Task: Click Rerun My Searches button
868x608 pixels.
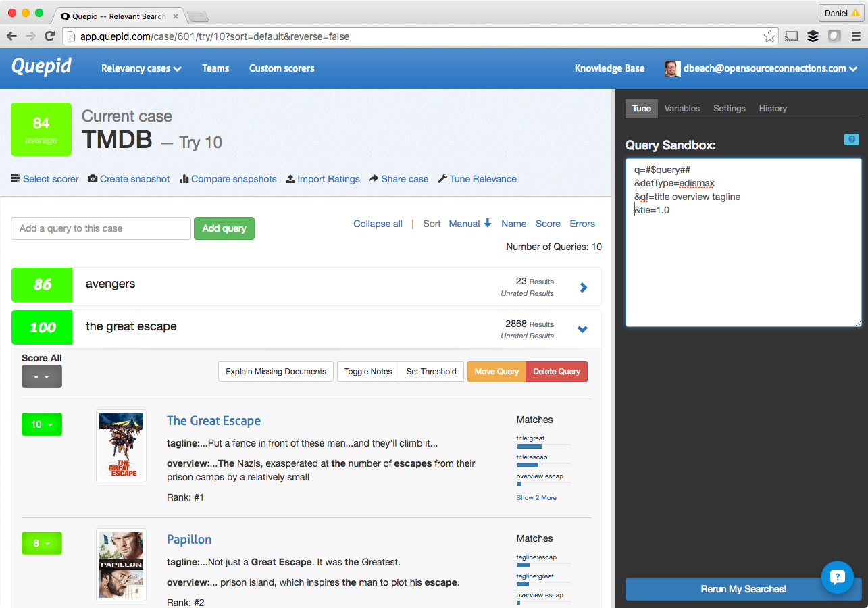Action: pyautogui.click(x=744, y=589)
